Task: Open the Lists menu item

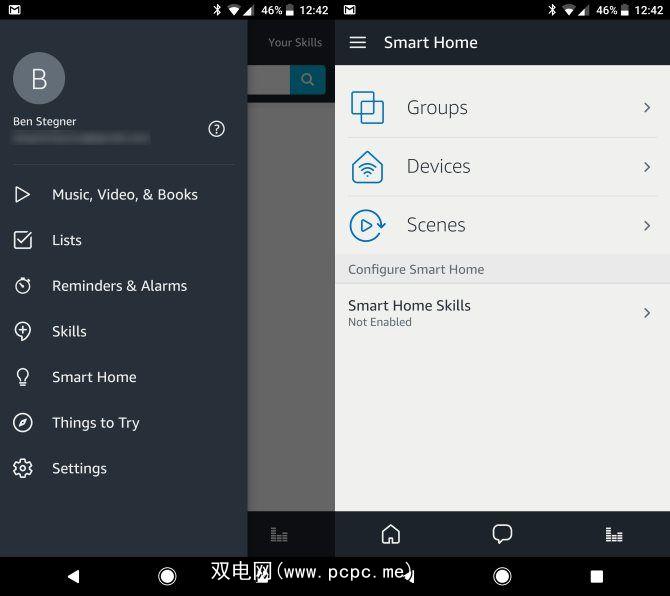Action: tap(123, 240)
